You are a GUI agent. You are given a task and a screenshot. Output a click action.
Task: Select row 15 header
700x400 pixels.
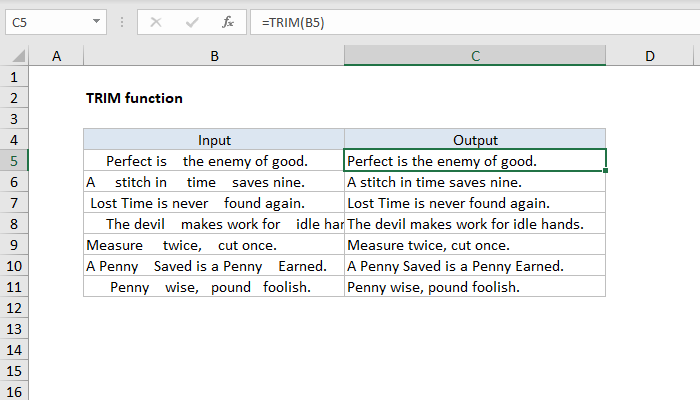(x=14, y=371)
